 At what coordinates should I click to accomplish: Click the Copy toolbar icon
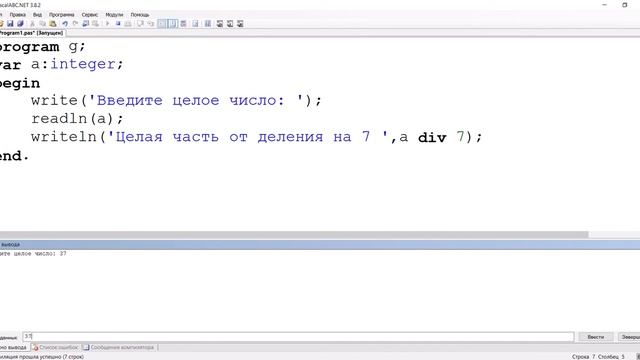pos(42,24)
